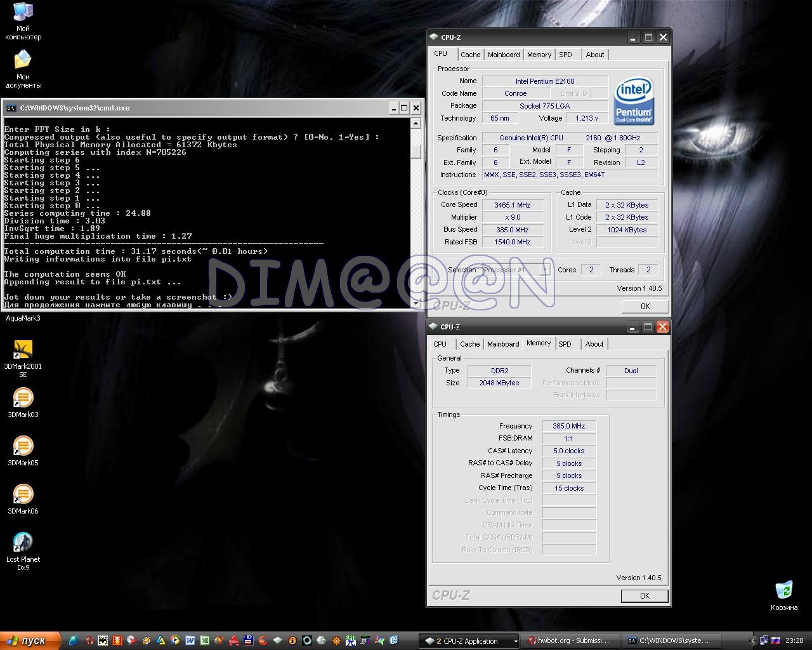Click the orange download arrow quick launch icon
Image resolution: width=812 pixels, height=650 pixels.
coord(117,640)
